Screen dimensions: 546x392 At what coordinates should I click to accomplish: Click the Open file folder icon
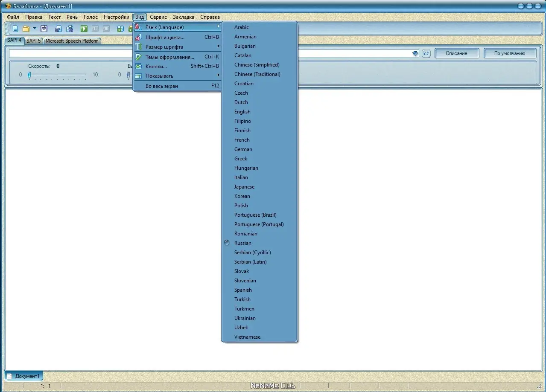[x=26, y=29]
